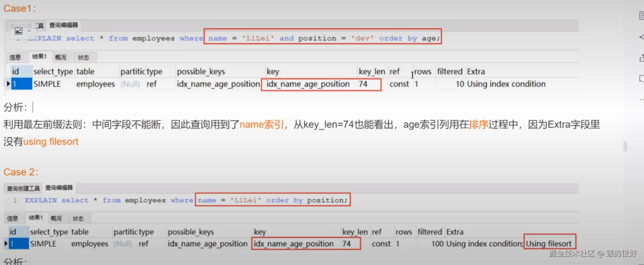Select const cell in Case 2 row

(381, 244)
